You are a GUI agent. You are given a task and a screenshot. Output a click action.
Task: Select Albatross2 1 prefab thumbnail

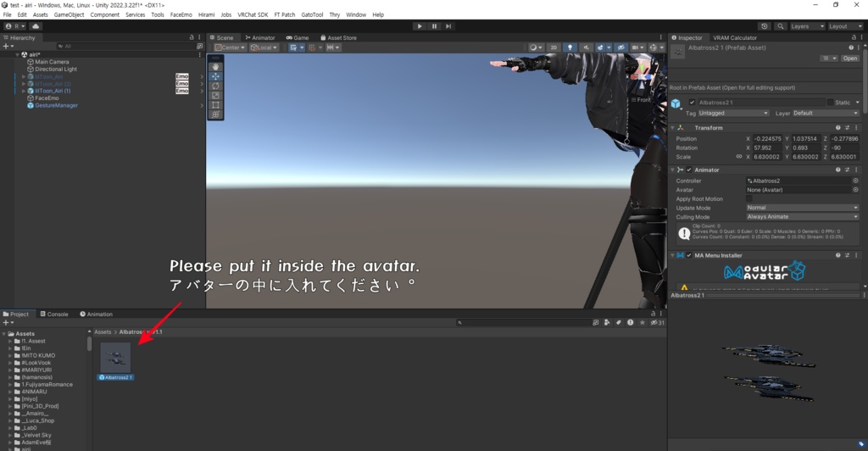115,358
